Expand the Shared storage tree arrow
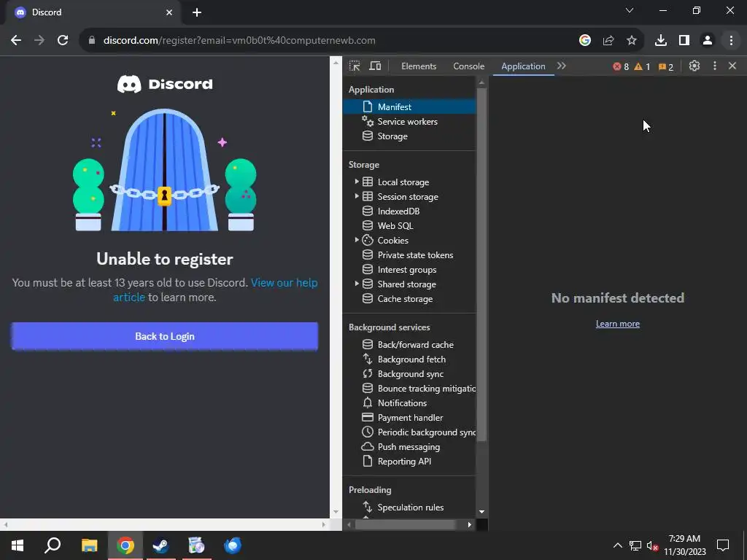 tap(356, 284)
